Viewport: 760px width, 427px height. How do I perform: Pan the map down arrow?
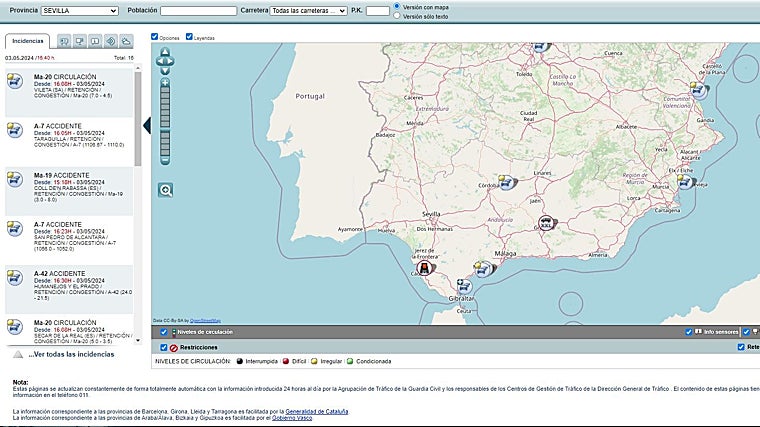tap(165, 71)
